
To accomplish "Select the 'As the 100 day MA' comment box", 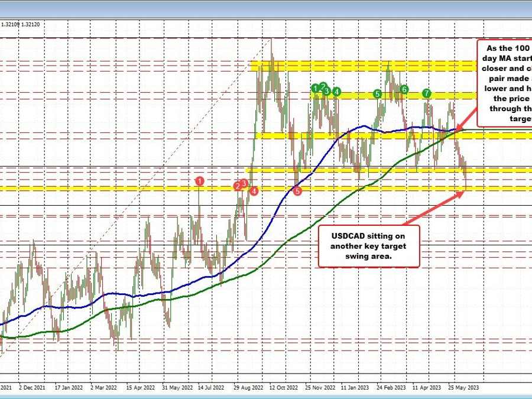I will (505, 83).
